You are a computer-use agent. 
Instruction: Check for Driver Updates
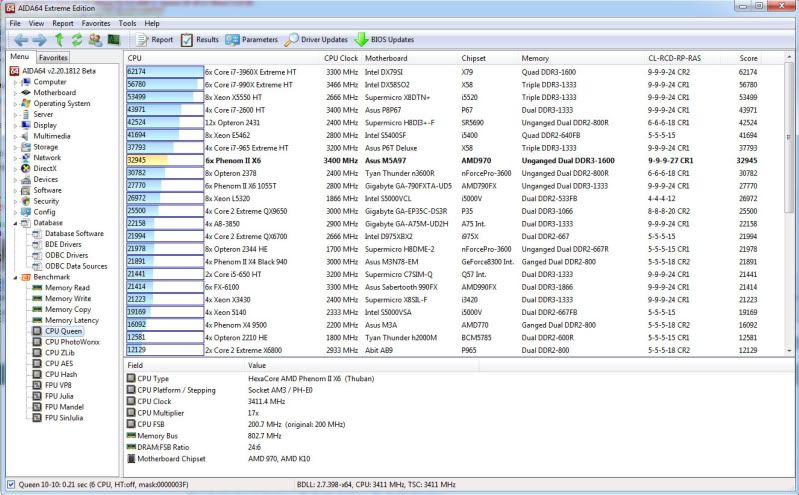click(x=317, y=40)
